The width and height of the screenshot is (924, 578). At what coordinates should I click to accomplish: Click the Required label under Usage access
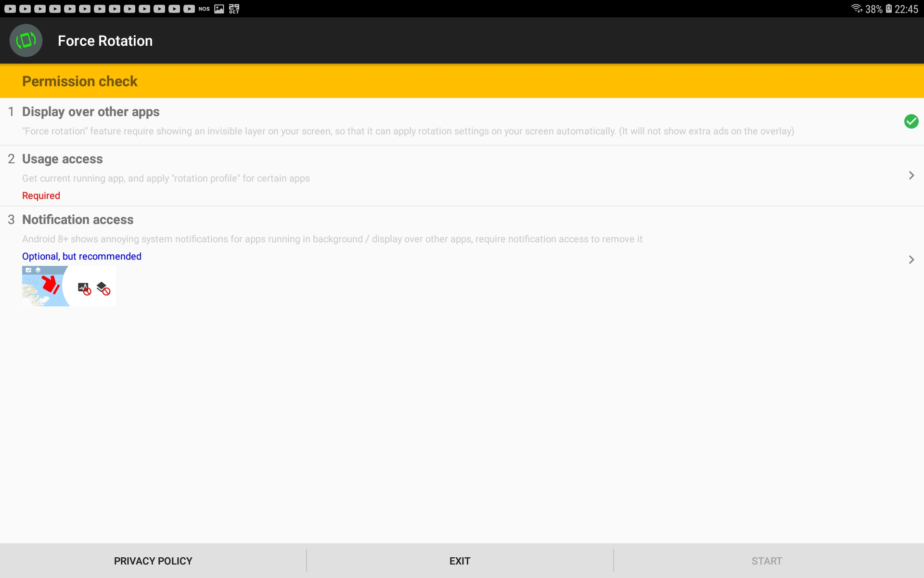[40, 195]
